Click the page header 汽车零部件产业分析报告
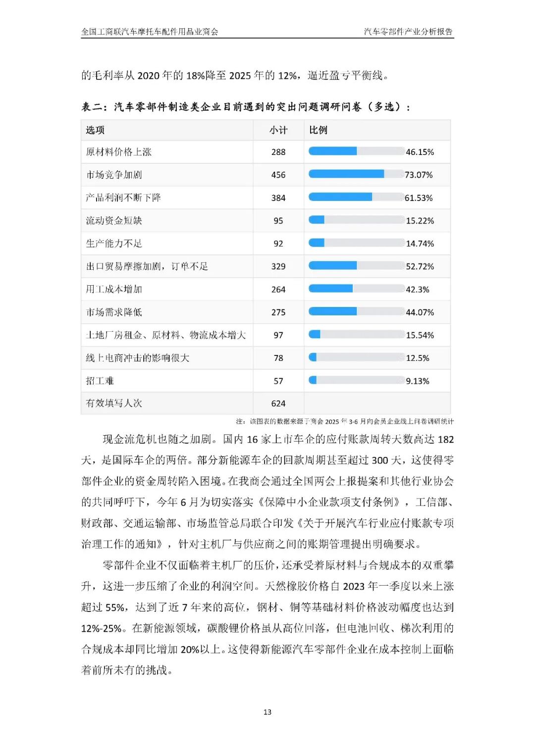Viewport: 535px width, 756px height. coord(408,32)
